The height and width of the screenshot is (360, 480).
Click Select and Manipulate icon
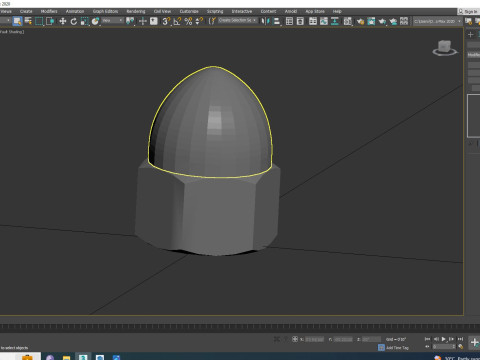pyautogui.click(x=143, y=21)
